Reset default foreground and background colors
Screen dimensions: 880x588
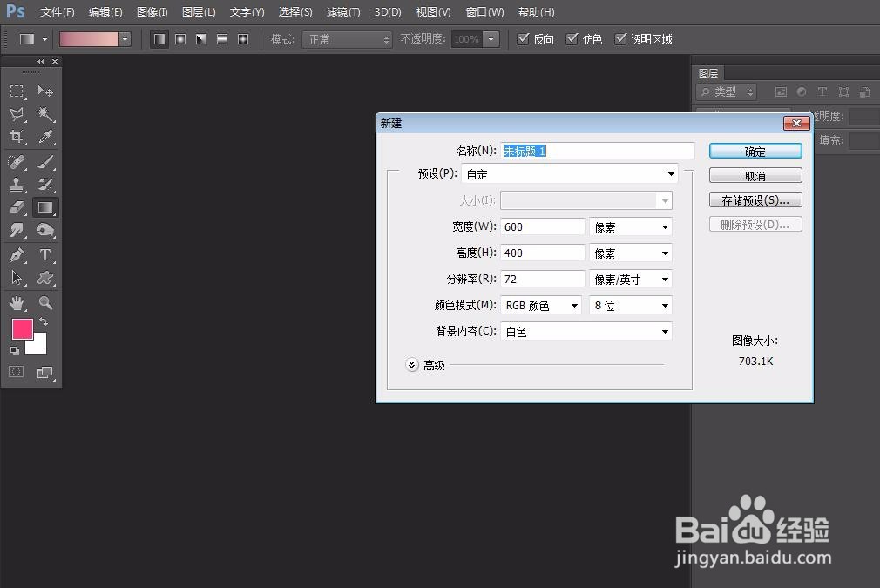click(15, 351)
